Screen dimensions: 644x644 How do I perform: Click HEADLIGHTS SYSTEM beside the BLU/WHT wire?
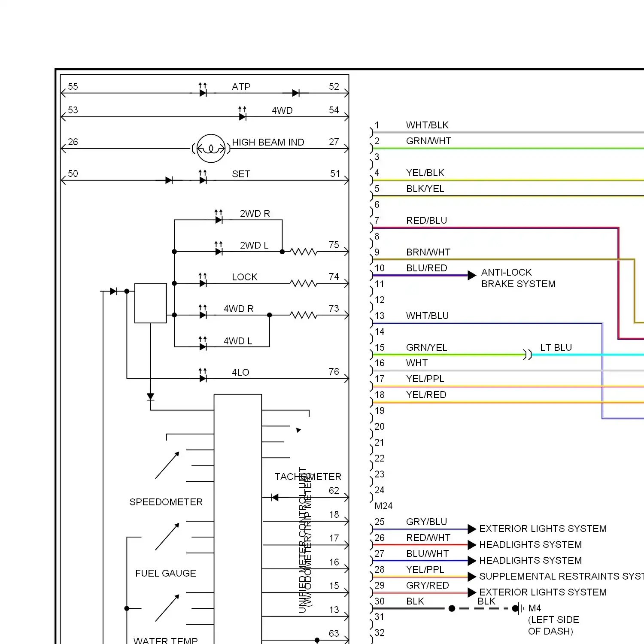click(x=530, y=560)
